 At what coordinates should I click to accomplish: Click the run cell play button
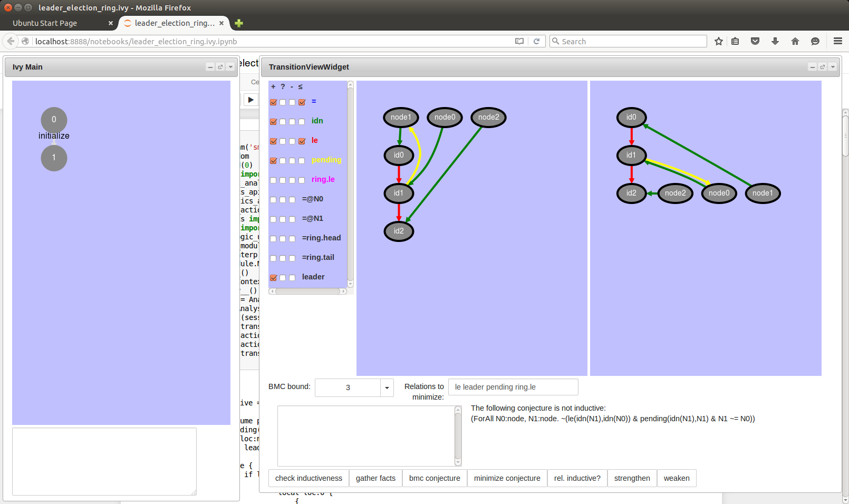pyautogui.click(x=251, y=100)
